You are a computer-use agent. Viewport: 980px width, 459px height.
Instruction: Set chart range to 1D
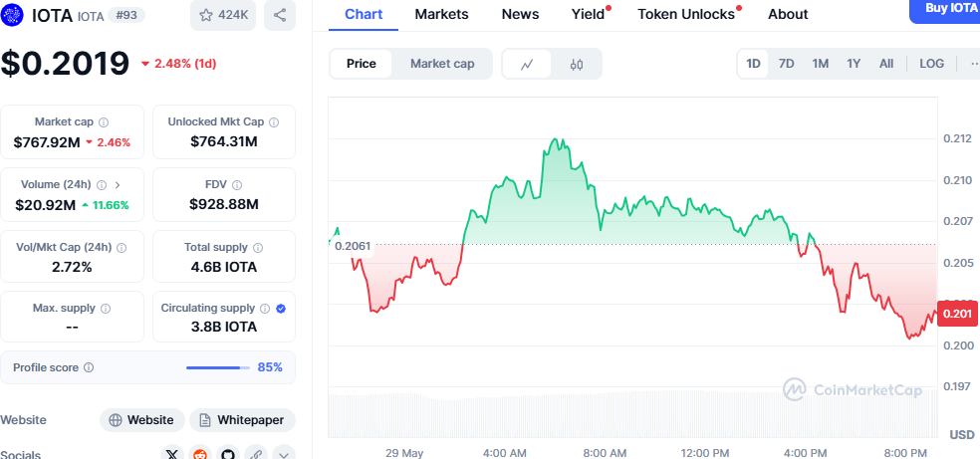(x=753, y=64)
